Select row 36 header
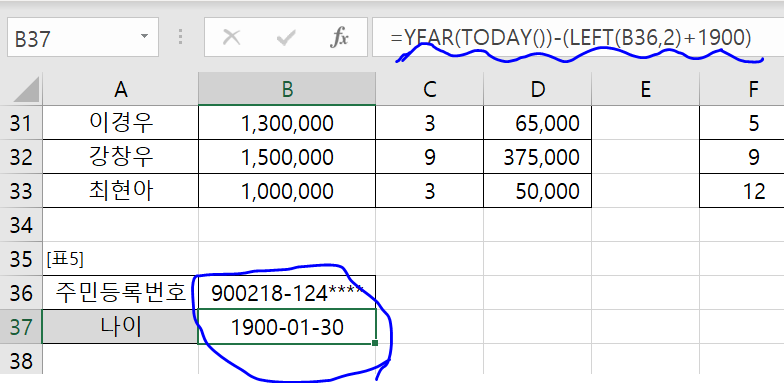The height and width of the screenshot is (383, 784). click(21, 292)
